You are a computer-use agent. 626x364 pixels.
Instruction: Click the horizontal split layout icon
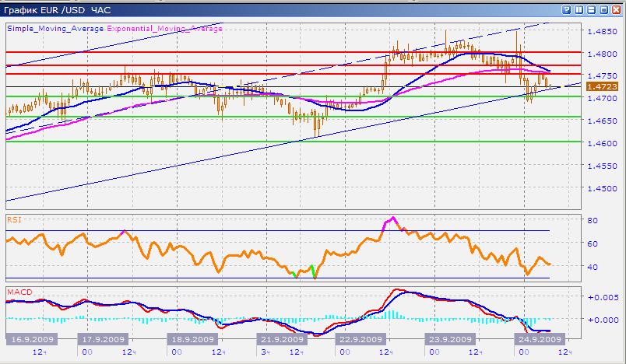(590, 9)
